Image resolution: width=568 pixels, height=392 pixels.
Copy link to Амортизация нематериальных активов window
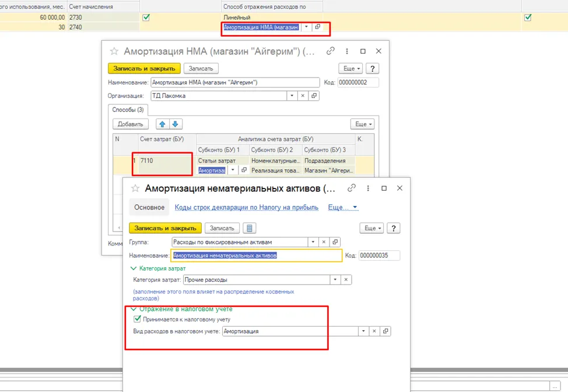pos(352,188)
